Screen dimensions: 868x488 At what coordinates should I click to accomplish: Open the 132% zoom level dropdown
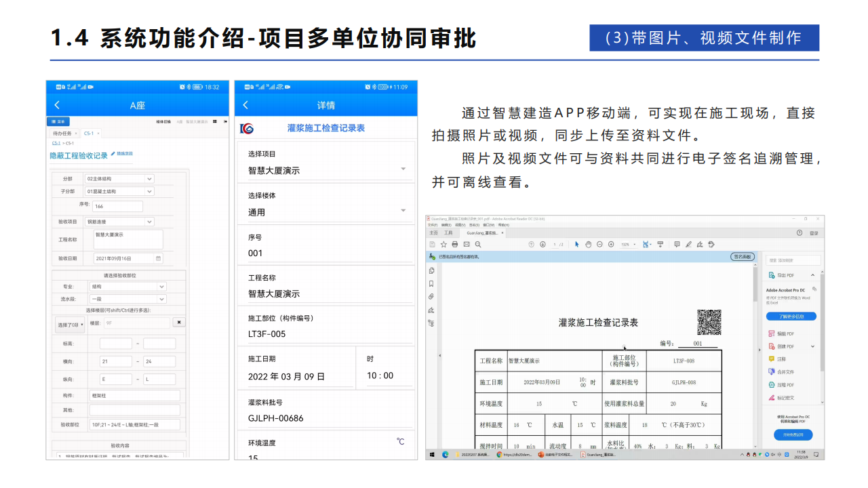[x=628, y=244]
